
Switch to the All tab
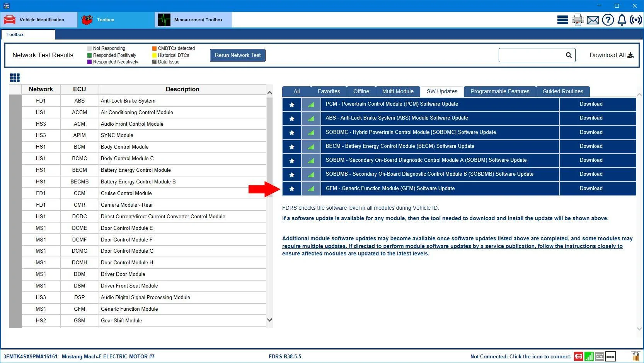coord(296,91)
